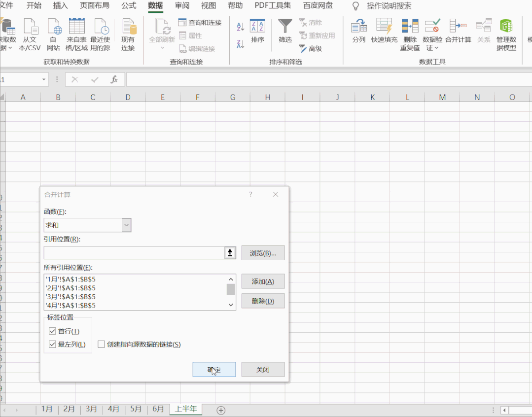
Task: Switch to the 开始 ribbon tab
Action: (x=34, y=5)
